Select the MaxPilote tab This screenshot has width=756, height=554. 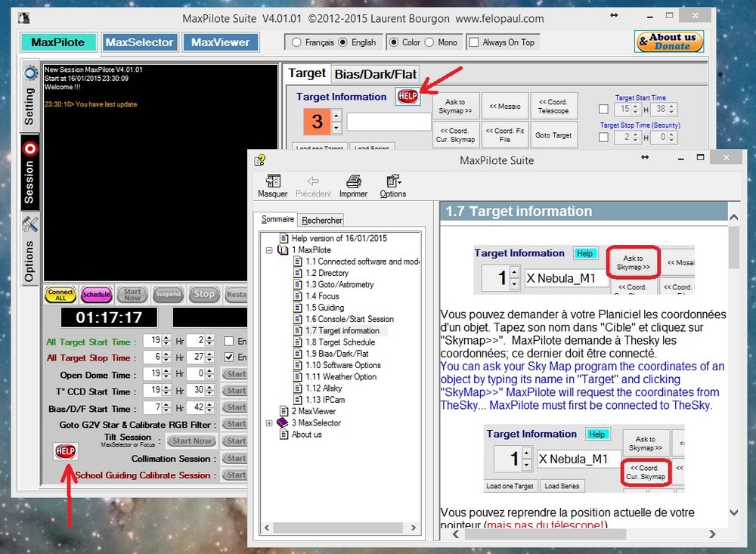tap(58, 42)
